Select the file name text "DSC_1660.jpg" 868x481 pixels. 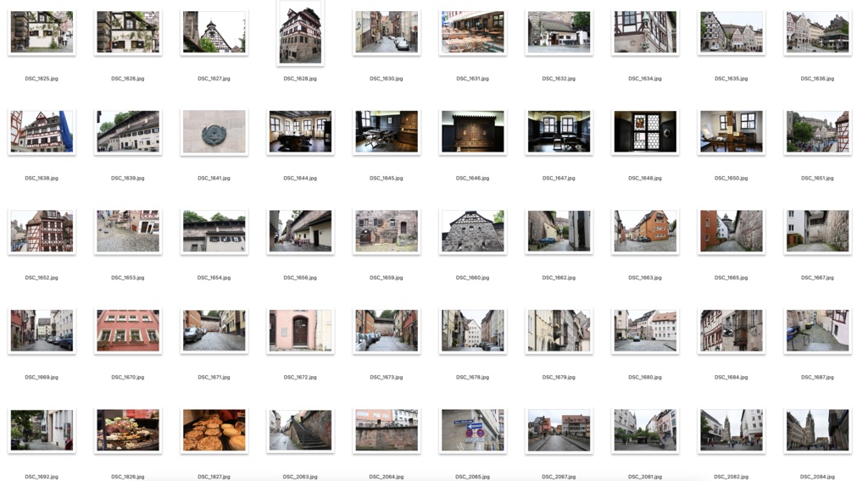point(473,278)
